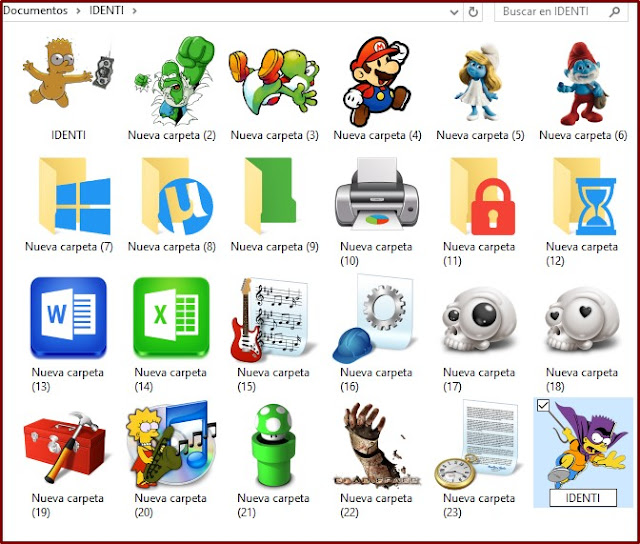Select the Smurfette folder icon
Image resolution: width=640 pixels, height=544 pixels.
(479, 82)
